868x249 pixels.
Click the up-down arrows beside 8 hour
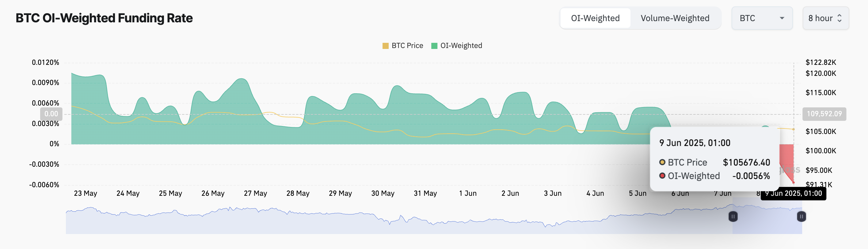click(840, 18)
